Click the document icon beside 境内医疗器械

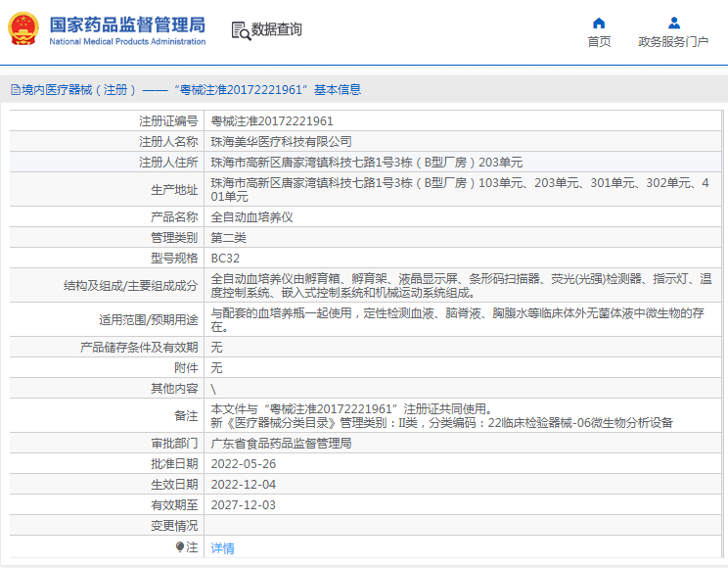coord(16,90)
